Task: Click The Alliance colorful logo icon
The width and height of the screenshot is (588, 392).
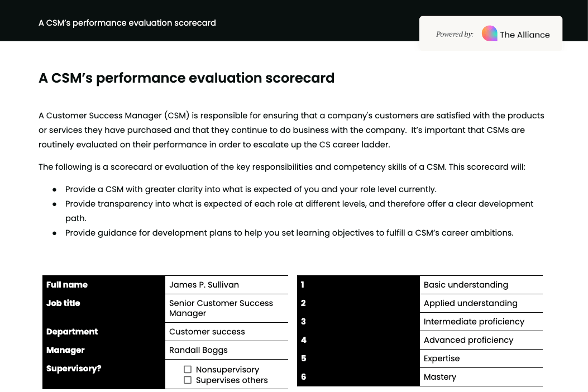Action: tap(490, 34)
